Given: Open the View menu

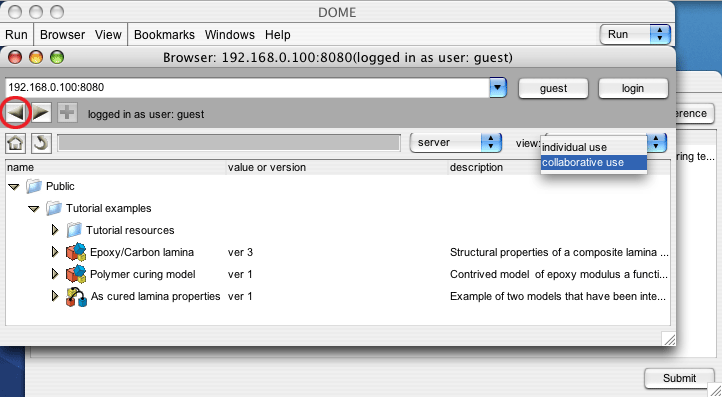Looking at the screenshot, I should (108, 35).
